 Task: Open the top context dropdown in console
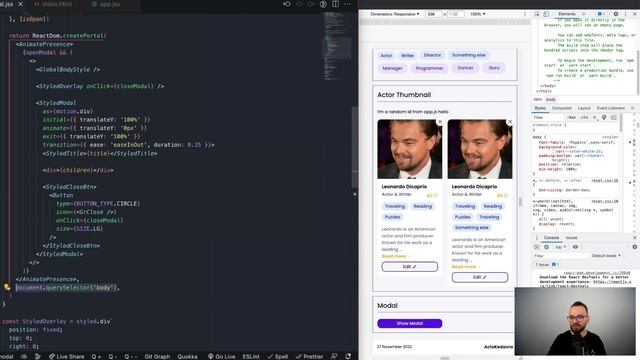pyautogui.click(x=560, y=247)
